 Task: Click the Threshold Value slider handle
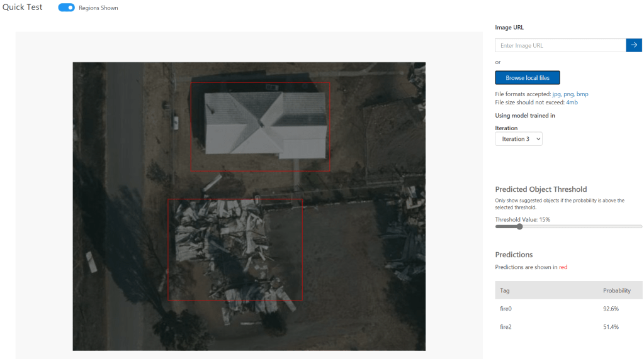tap(519, 226)
